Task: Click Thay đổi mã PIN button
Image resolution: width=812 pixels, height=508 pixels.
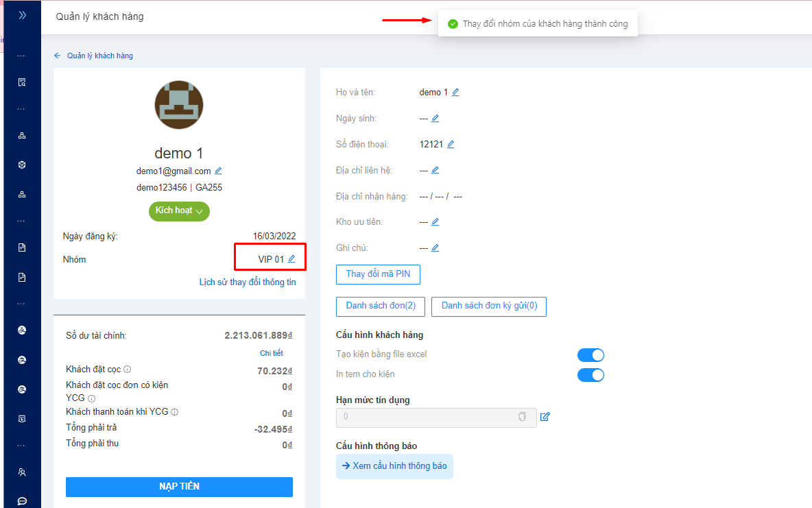Action: coord(378,274)
